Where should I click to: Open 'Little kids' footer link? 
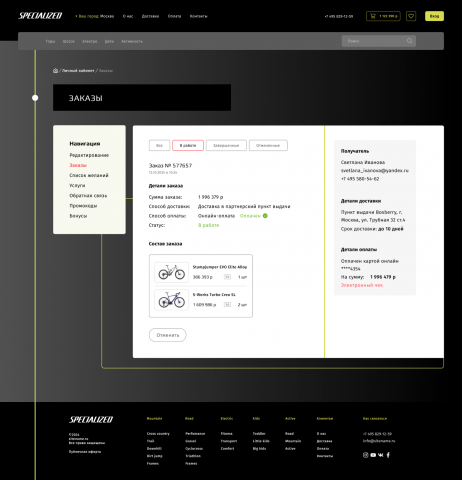click(x=261, y=441)
